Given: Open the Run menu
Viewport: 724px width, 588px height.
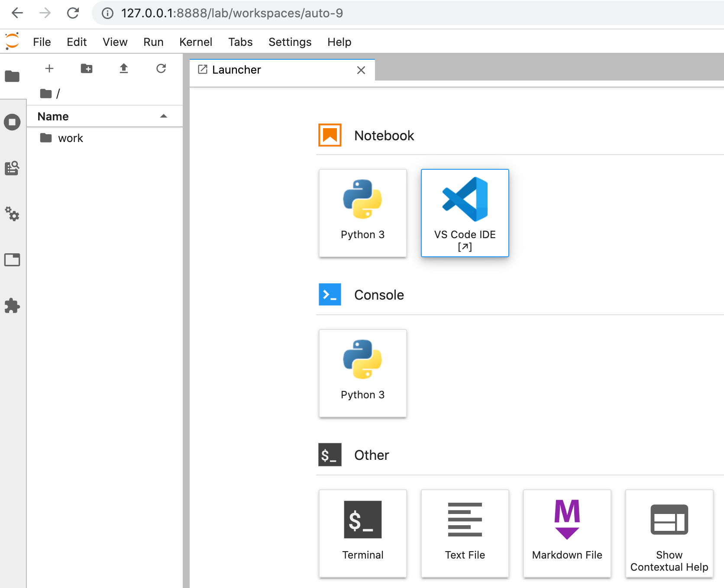Looking at the screenshot, I should coord(153,42).
